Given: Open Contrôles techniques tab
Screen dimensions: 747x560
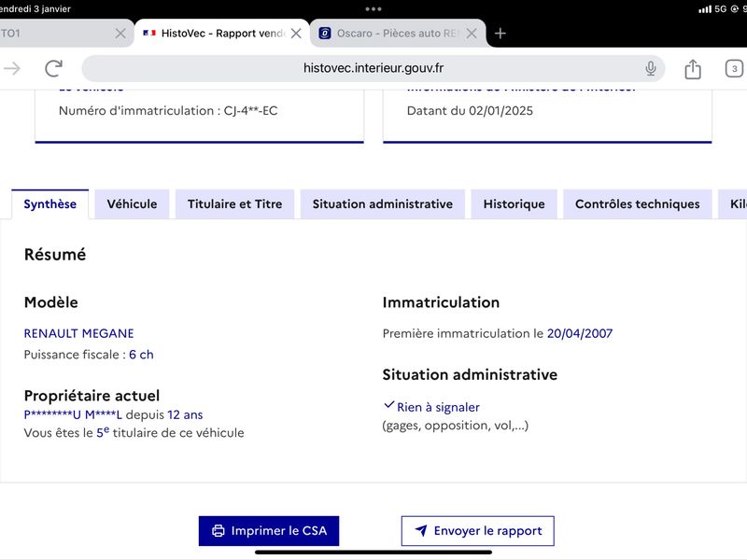Looking at the screenshot, I should [638, 203].
